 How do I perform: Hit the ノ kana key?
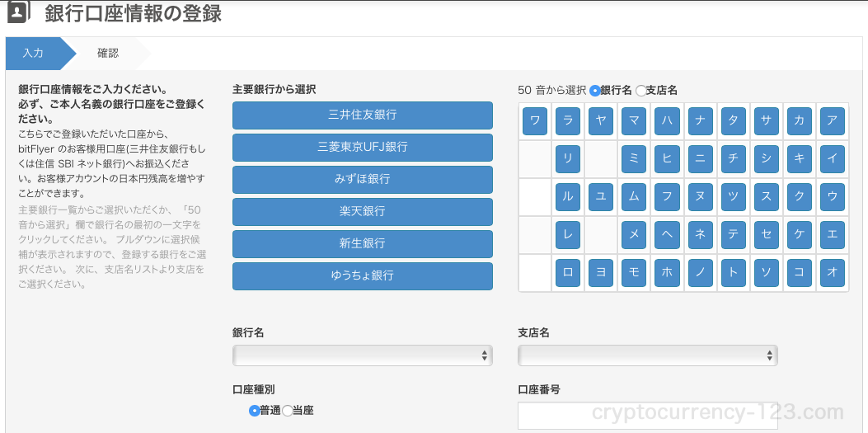(701, 273)
